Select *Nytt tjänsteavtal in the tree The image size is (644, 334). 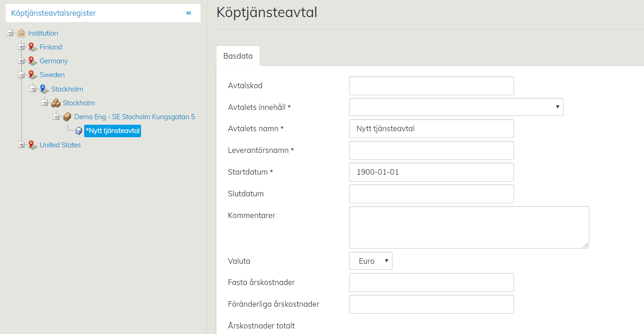tap(113, 131)
